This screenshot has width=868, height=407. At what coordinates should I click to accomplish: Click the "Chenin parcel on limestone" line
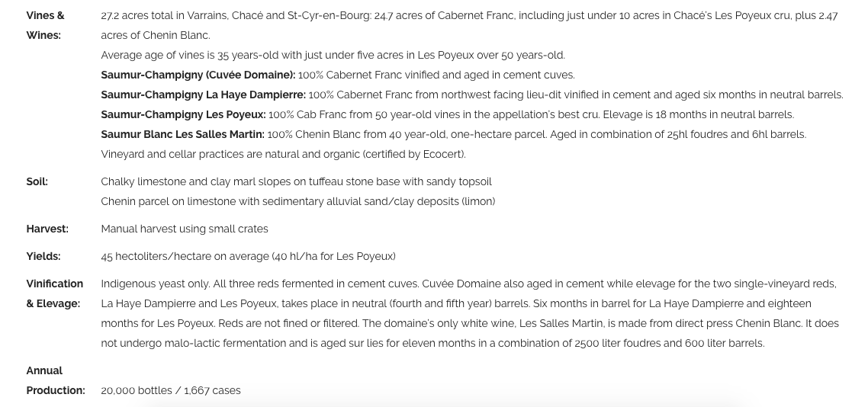coord(297,201)
